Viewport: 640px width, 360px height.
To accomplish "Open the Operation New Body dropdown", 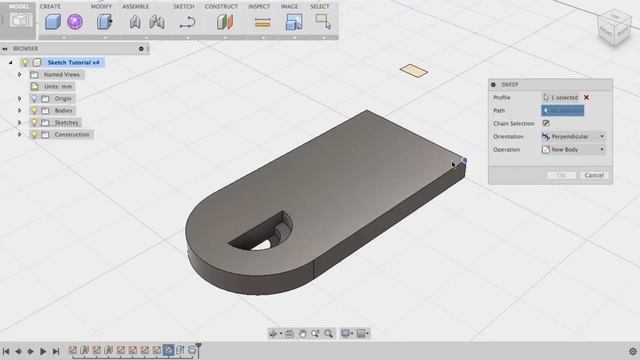I will [x=573, y=150].
